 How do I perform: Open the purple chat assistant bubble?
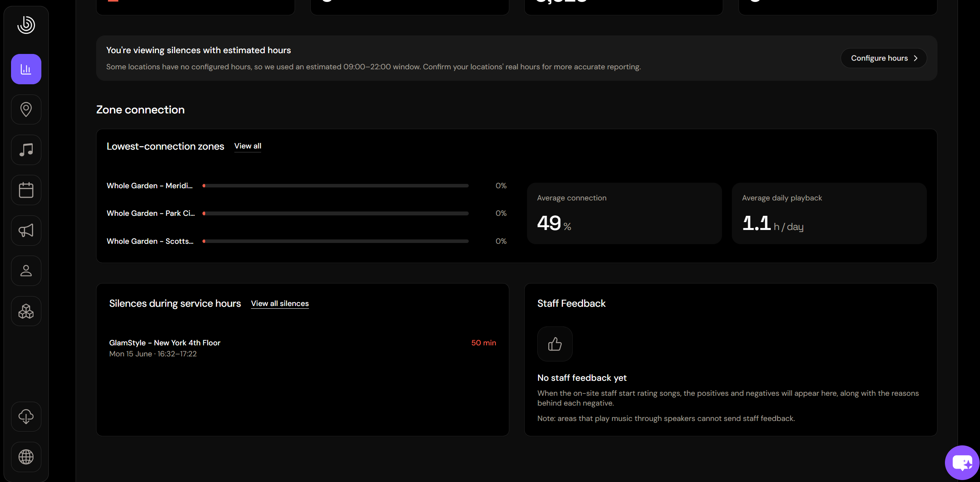click(962, 463)
